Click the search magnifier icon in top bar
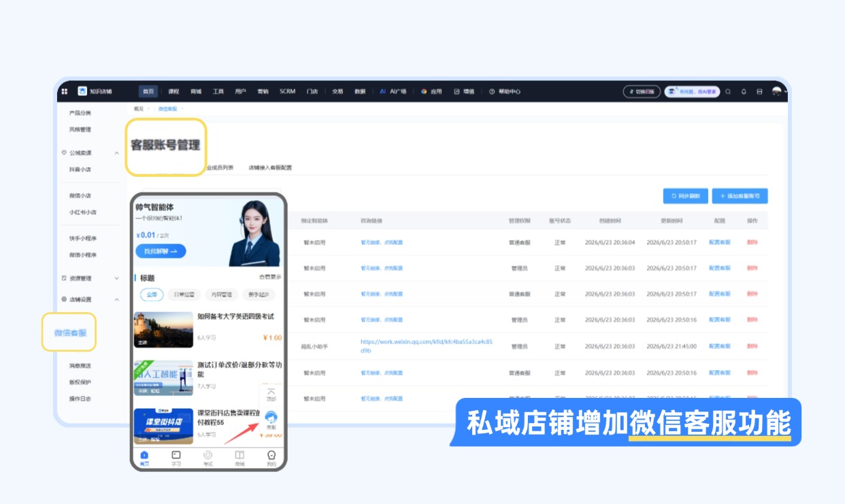The width and height of the screenshot is (845, 504). click(x=728, y=91)
